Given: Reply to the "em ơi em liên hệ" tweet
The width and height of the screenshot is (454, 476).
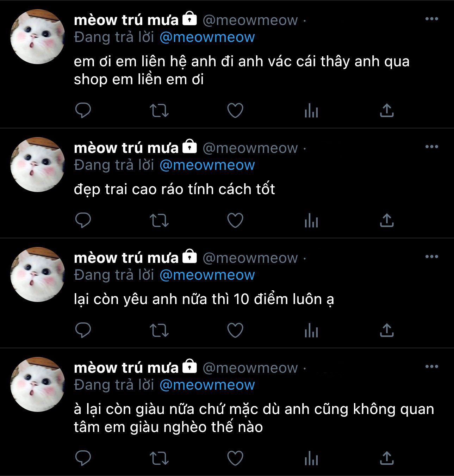Looking at the screenshot, I should [x=83, y=110].
